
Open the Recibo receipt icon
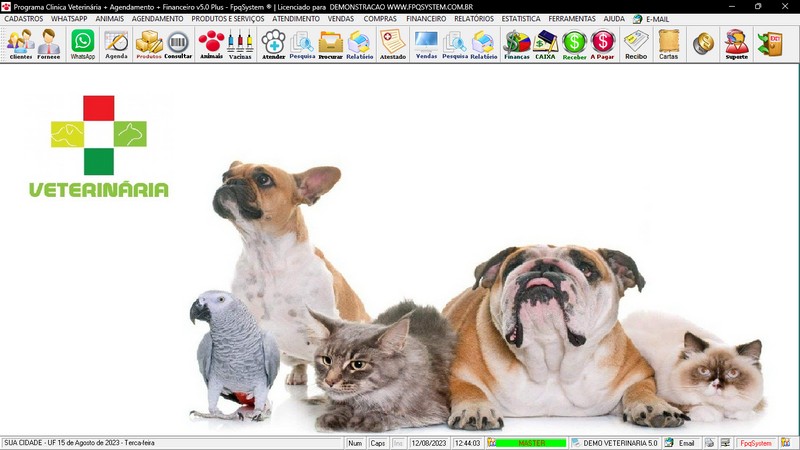pyautogui.click(x=636, y=44)
